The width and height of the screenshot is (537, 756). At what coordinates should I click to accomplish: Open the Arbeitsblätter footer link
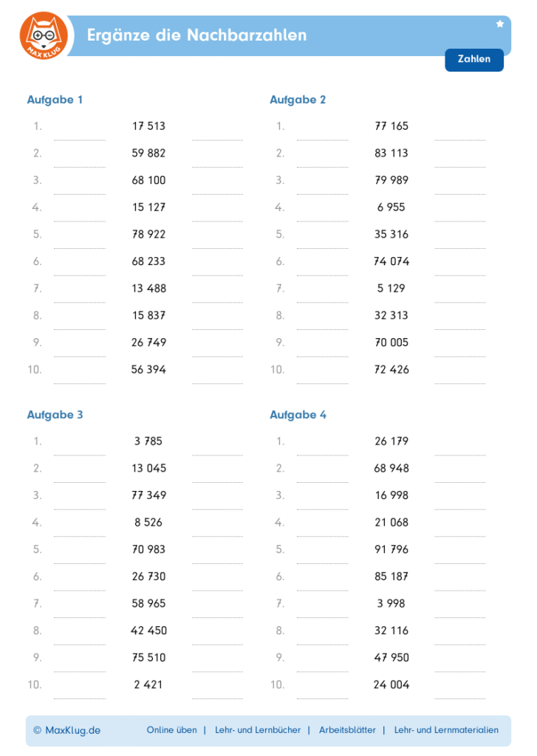tap(347, 730)
